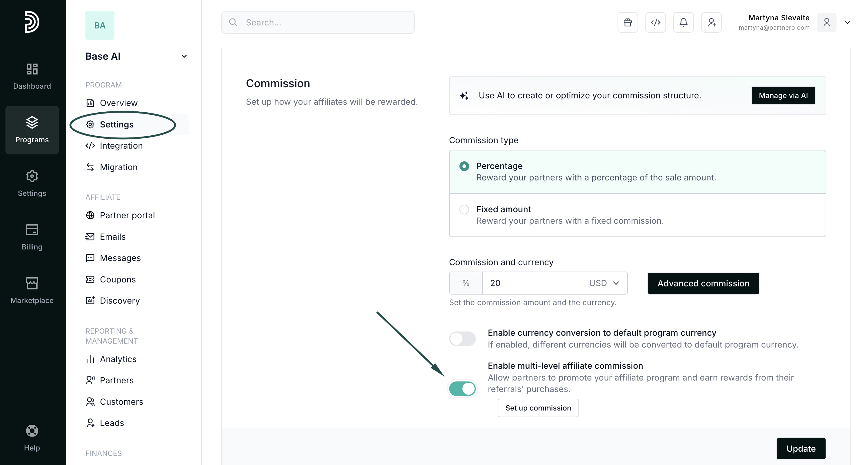The width and height of the screenshot is (868, 465).
Task: Click the add user icon in header
Action: click(711, 23)
